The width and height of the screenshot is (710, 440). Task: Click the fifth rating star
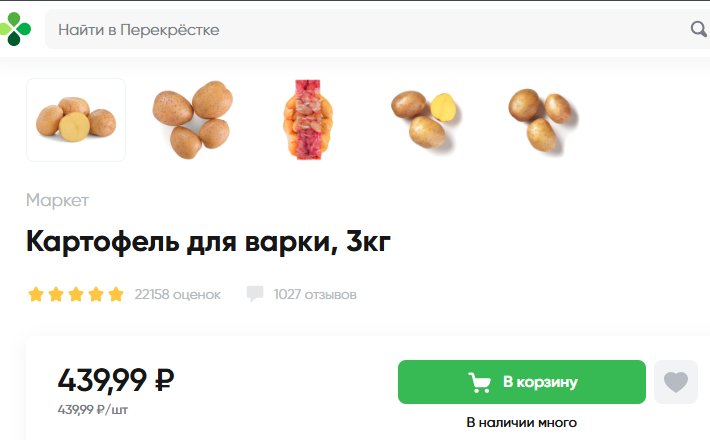click(116, 294)
